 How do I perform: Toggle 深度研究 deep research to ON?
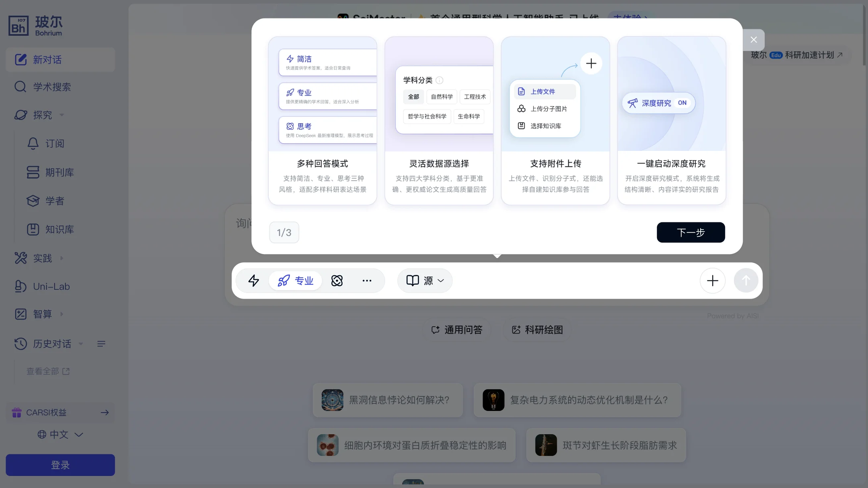tap(657, 103)
